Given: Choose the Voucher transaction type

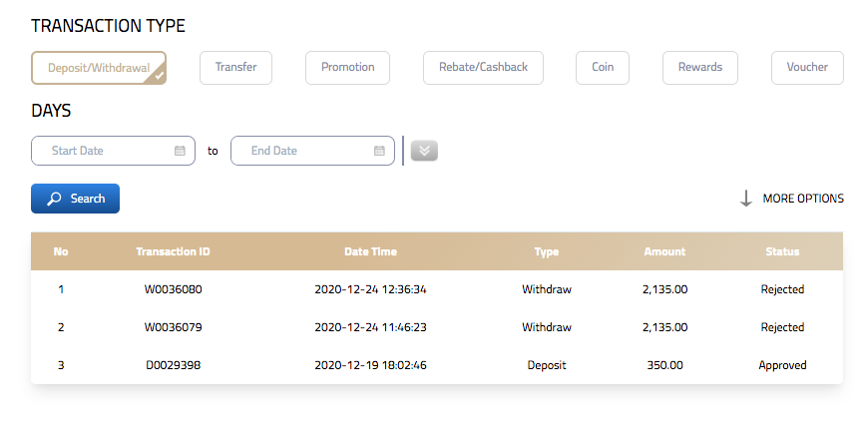Looking at the screenshot, I should click(807, 67).
